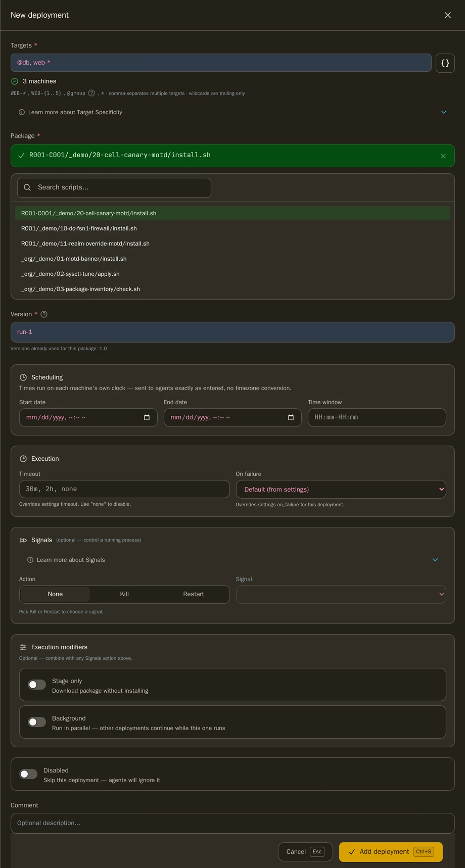The width and height of the screenshot is (465, 868).
Task: Select Restart signal action
Action: [194, 594]
